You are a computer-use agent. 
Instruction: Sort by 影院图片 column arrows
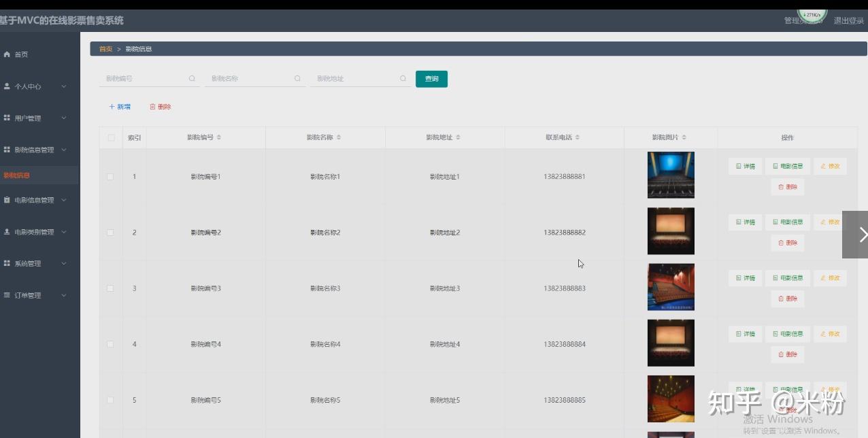[684, 137]
